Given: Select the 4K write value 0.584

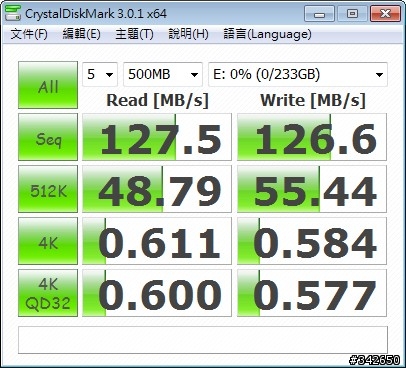Looking at the screenshot, I should point(312,241).
